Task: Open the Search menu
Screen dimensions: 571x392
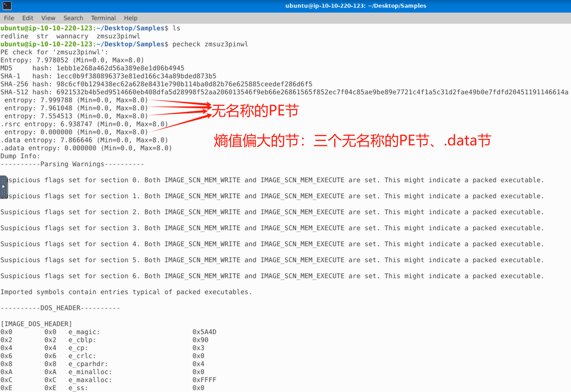Action: [x=73, y=18]
